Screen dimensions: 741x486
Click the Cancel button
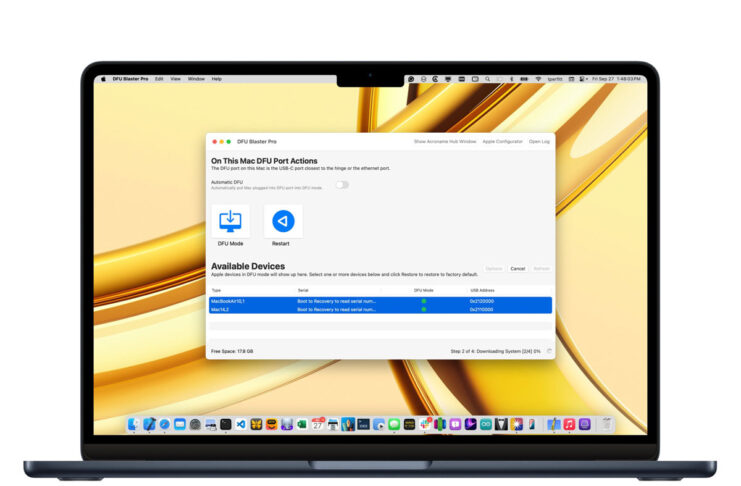click(517, 269)
